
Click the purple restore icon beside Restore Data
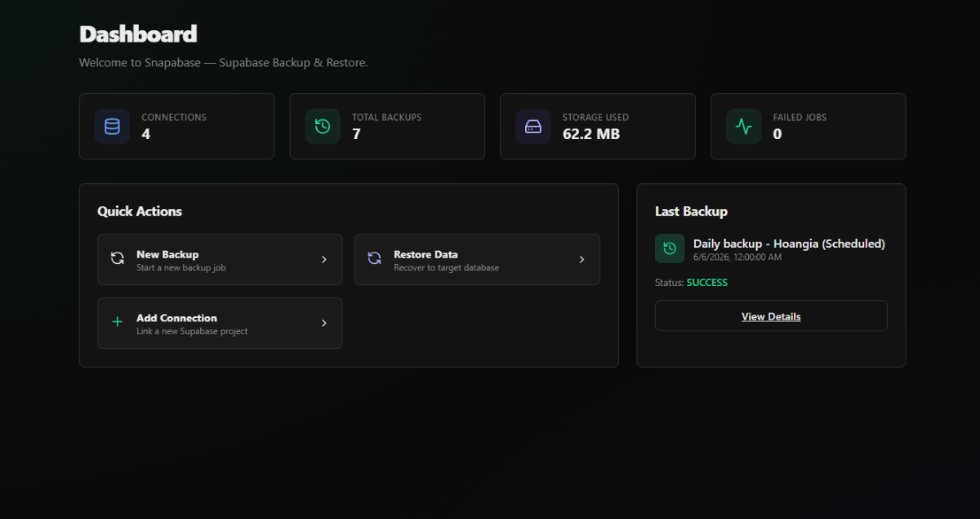(375, 259)
